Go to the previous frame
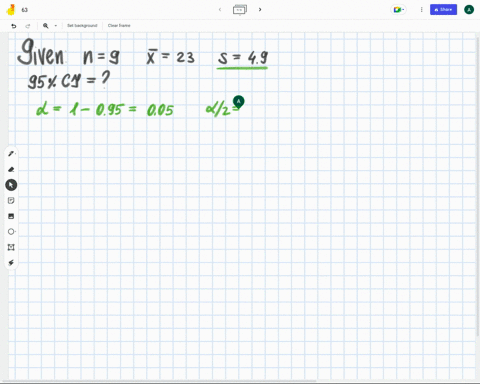 click(220, 10)
